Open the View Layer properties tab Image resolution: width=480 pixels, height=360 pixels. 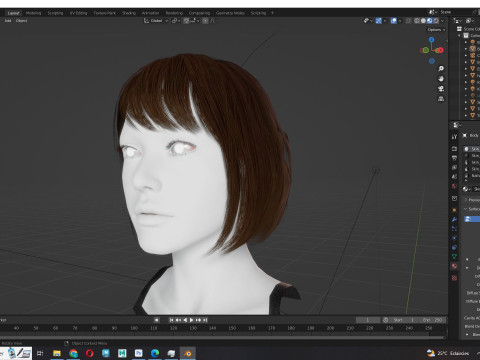point(454,167)
